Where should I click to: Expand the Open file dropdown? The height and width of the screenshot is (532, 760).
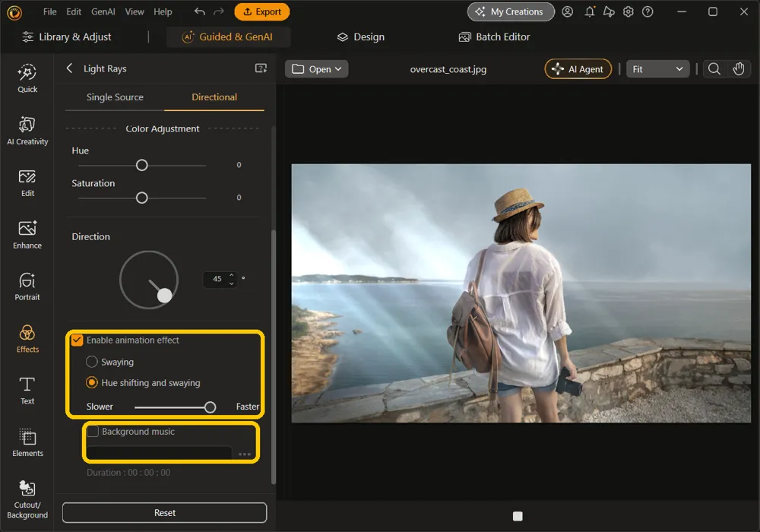[316, 69]
